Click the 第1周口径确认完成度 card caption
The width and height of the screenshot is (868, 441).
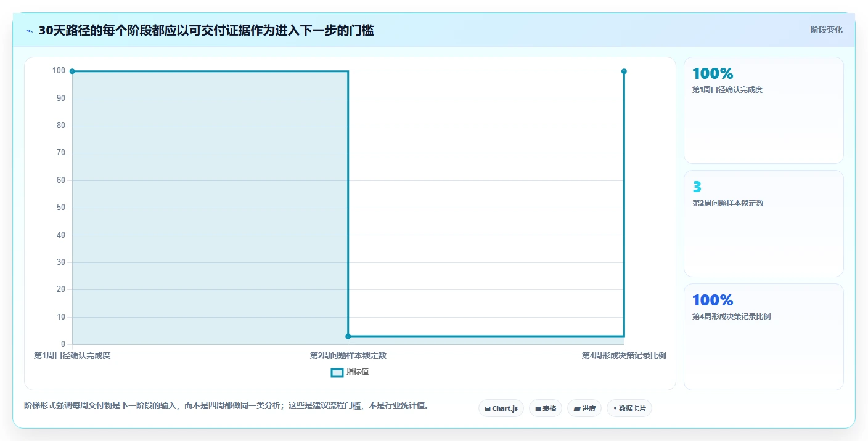pyautogui.click(x=727, y=90)
